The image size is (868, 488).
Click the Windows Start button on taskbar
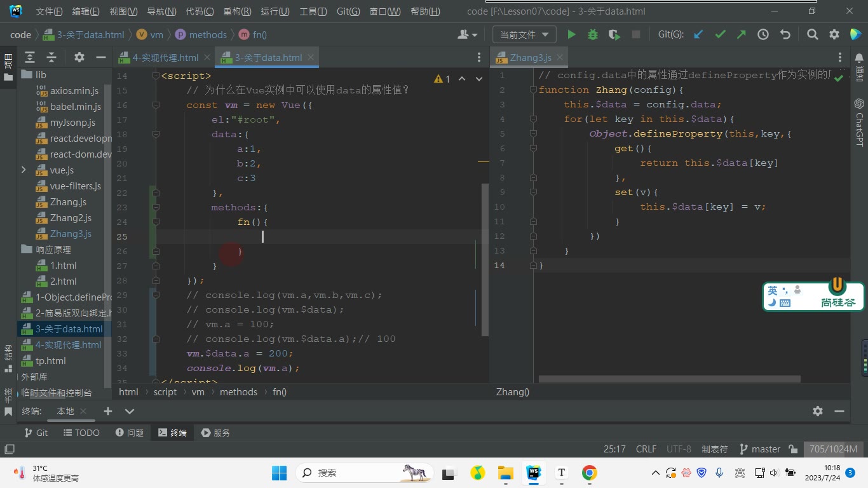[280, 473]
